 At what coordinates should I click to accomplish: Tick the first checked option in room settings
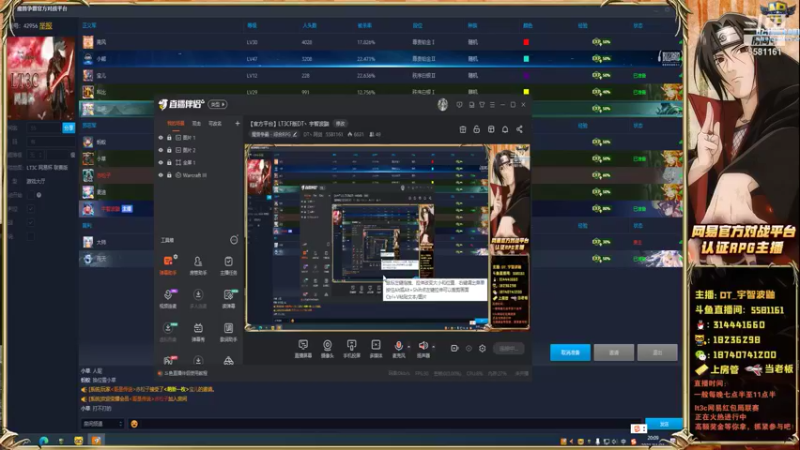pos(31,208)
